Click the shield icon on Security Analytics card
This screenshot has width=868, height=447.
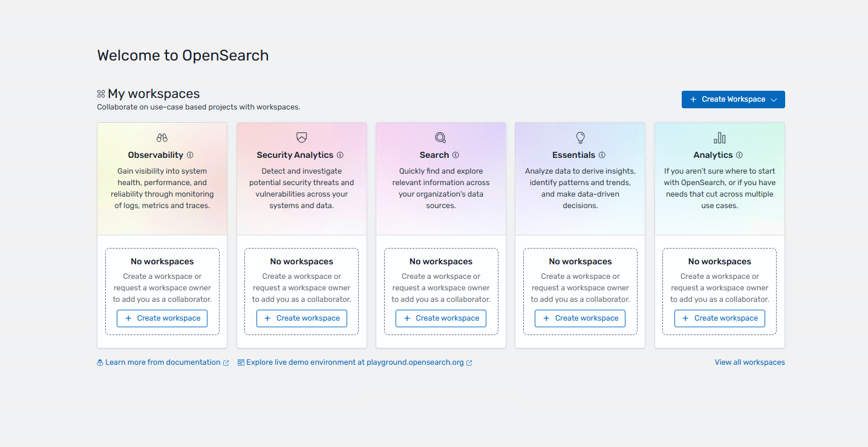click(301, 138)
